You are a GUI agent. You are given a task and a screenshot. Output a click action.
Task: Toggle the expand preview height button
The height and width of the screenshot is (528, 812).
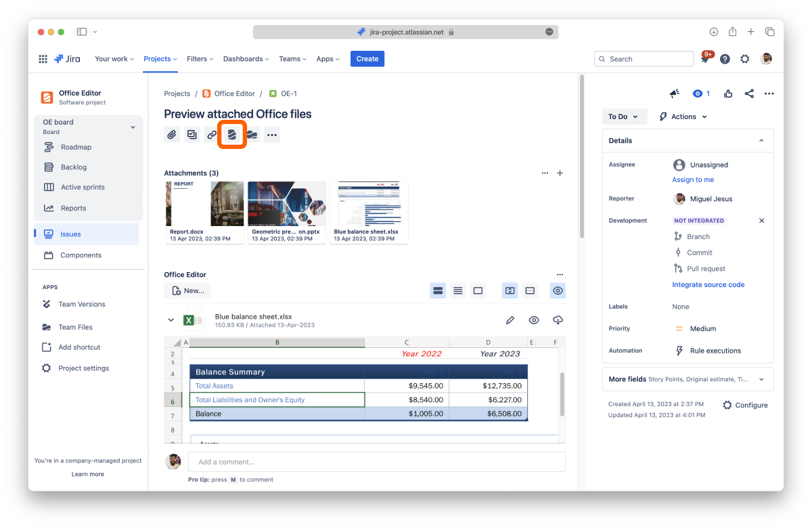pyautogui.click(x=510, y=290)
